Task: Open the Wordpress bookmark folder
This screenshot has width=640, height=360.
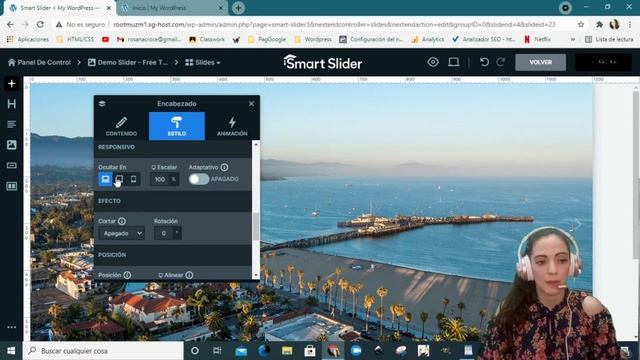Action: 313,39
